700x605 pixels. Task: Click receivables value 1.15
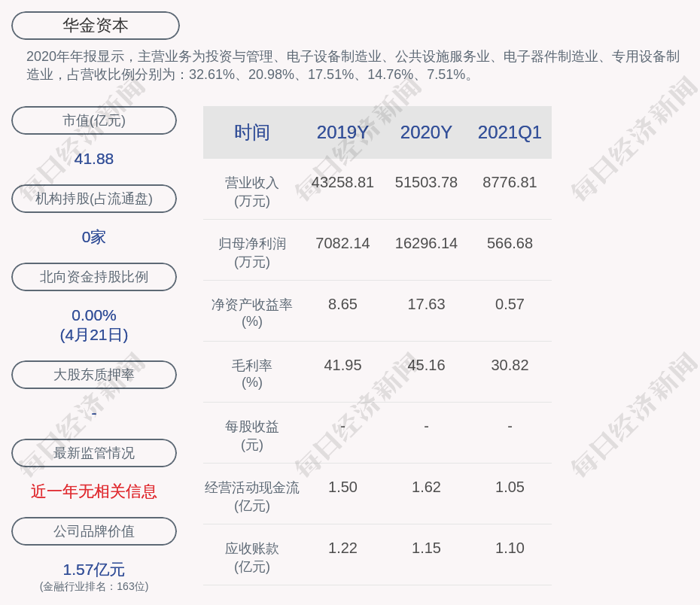coord(426,549)
